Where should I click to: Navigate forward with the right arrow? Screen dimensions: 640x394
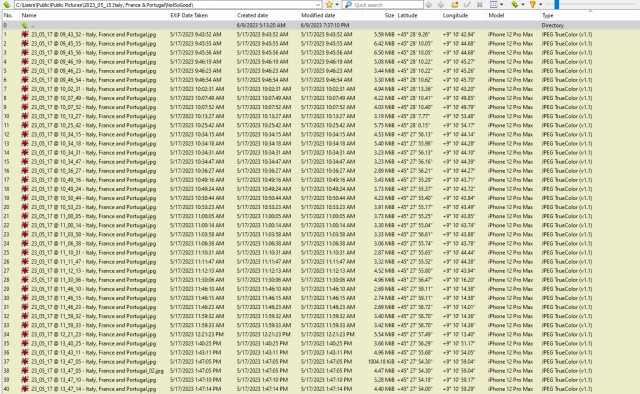(441, 5)
